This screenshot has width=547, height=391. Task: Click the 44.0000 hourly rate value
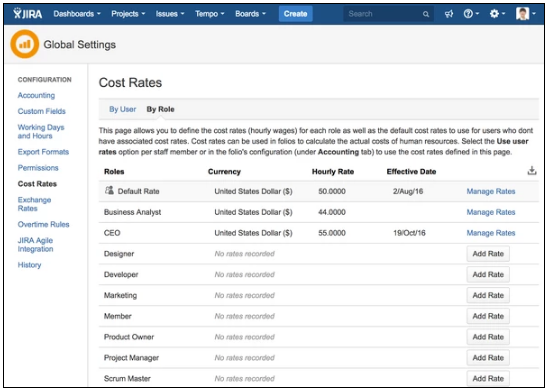tap(332, 212)
